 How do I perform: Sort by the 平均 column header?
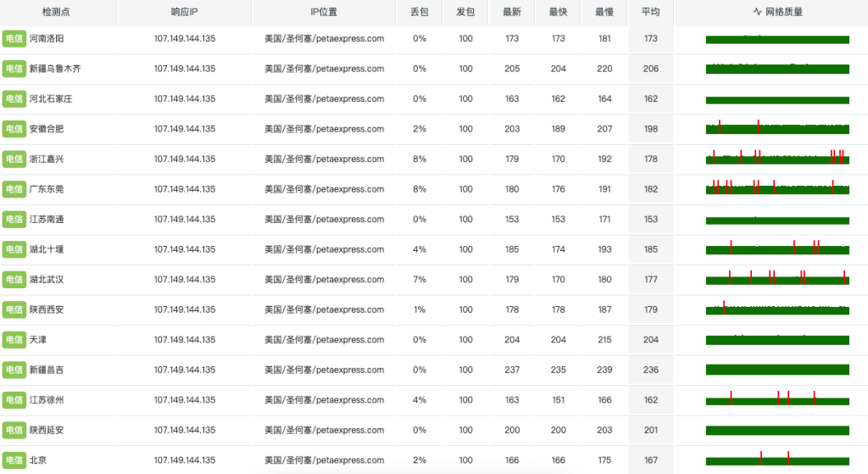point(650,12)
